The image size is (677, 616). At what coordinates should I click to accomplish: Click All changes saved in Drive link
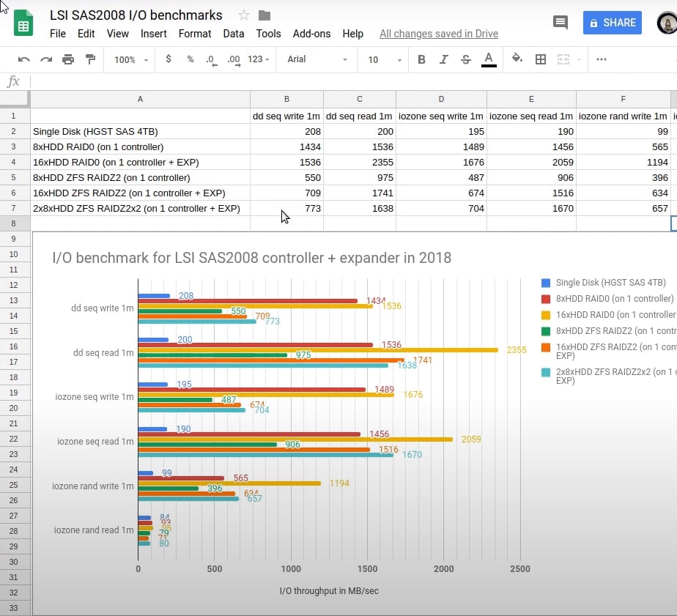(439, 34)
